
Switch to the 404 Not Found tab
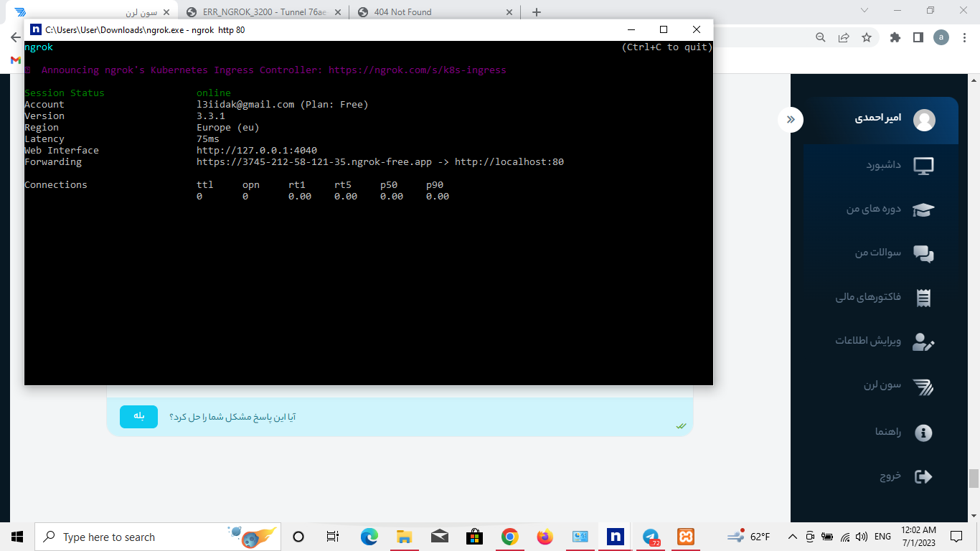[435, 11]
